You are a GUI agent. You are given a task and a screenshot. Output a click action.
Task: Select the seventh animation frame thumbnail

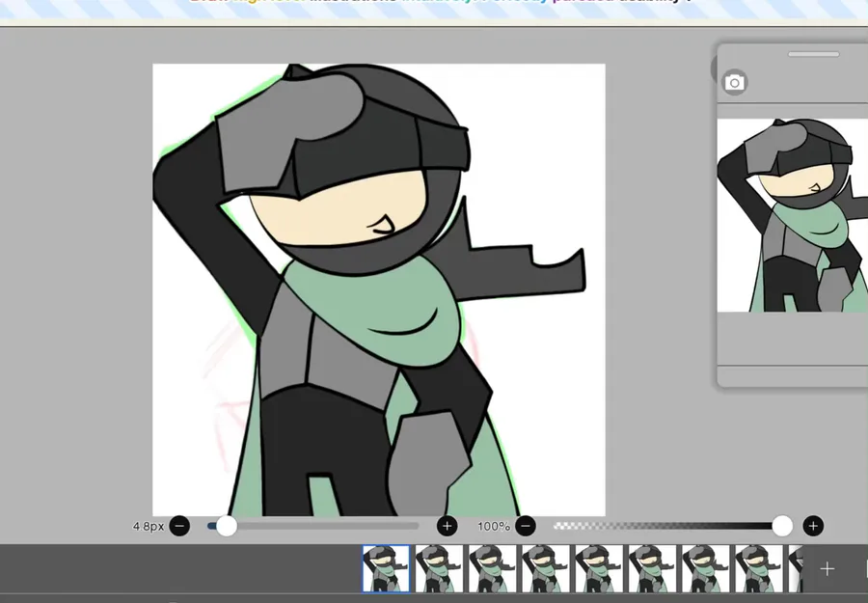click(x=706, y=568)
